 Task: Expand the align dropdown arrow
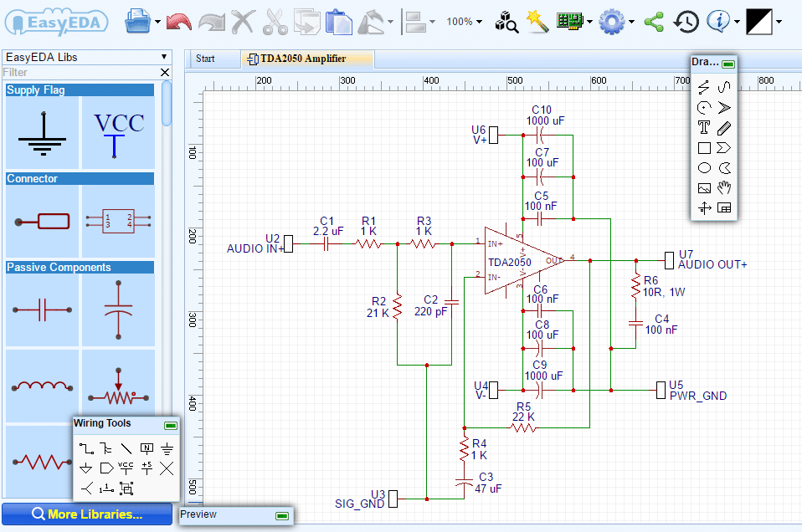[x=432, y=22]
